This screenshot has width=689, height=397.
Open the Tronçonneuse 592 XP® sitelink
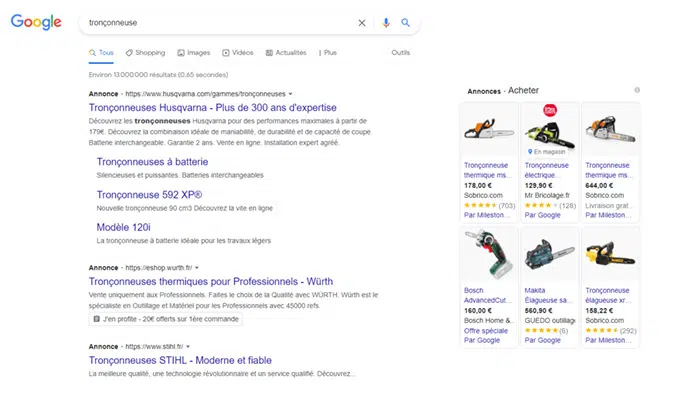[149, 195]
